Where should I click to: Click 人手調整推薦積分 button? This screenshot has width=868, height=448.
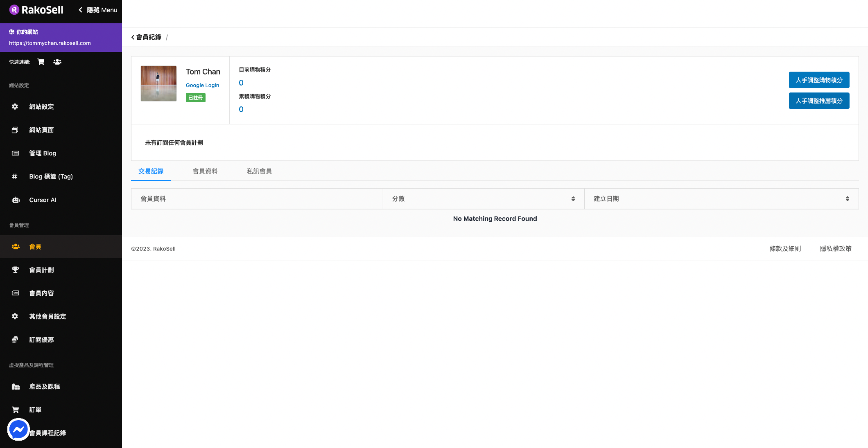coord(819,101)
